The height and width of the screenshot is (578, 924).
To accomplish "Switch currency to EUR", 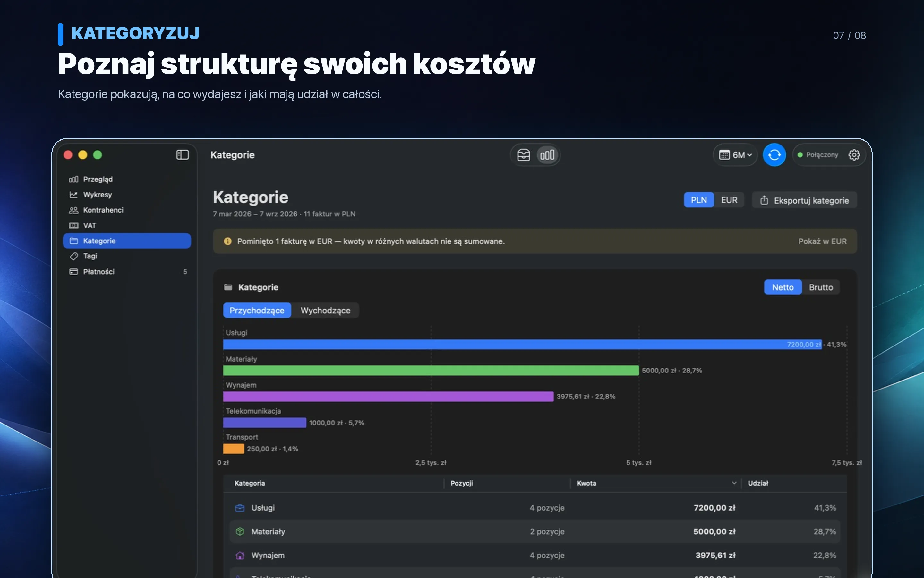I will 729,200.
